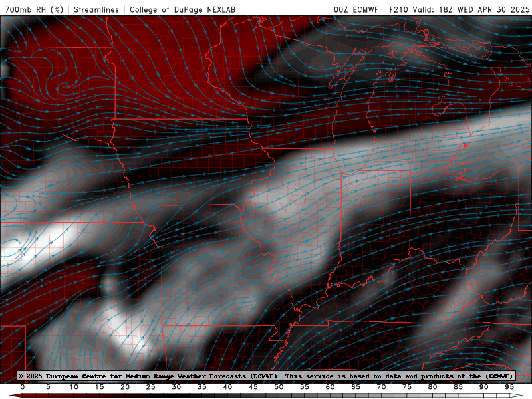The image size is (532, 399).
Task: Click the "700mb RH (%)" title text
Action: pos(35,9)
